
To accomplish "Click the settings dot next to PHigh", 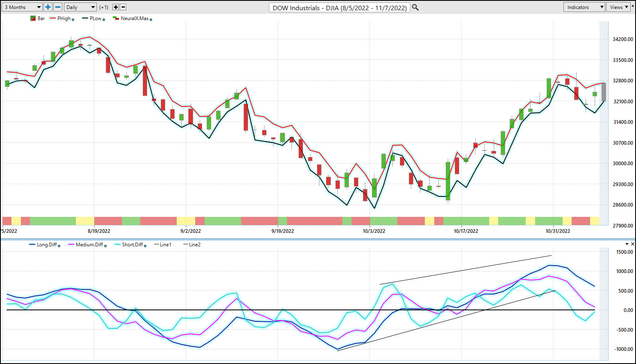I will 73,20.
